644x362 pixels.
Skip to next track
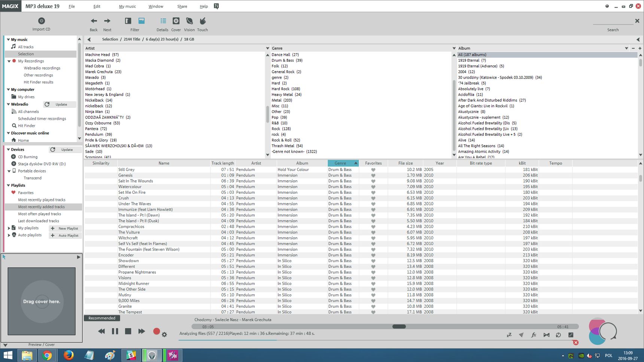142,331
